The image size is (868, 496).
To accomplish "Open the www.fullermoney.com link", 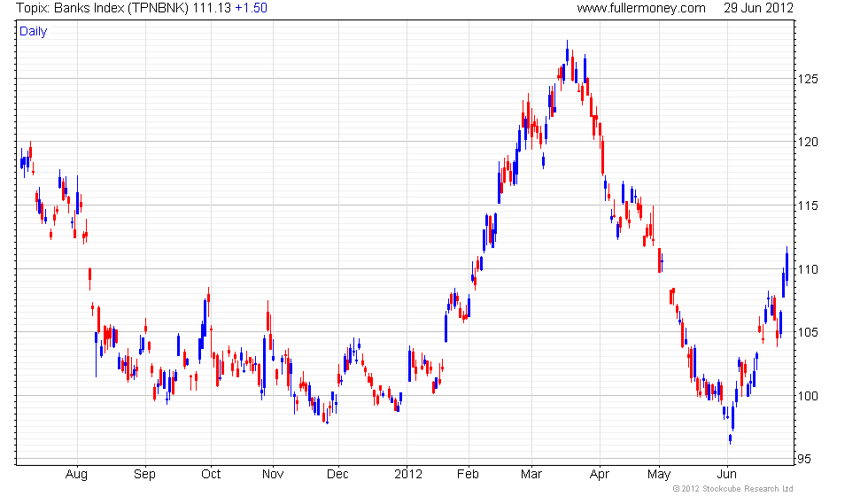I will click(x=641, y=8).
